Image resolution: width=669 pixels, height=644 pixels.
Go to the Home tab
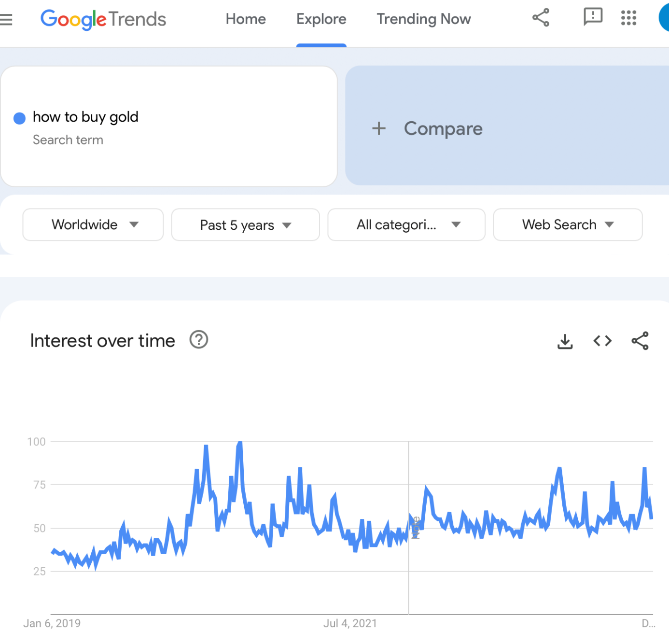pos(246,19)
